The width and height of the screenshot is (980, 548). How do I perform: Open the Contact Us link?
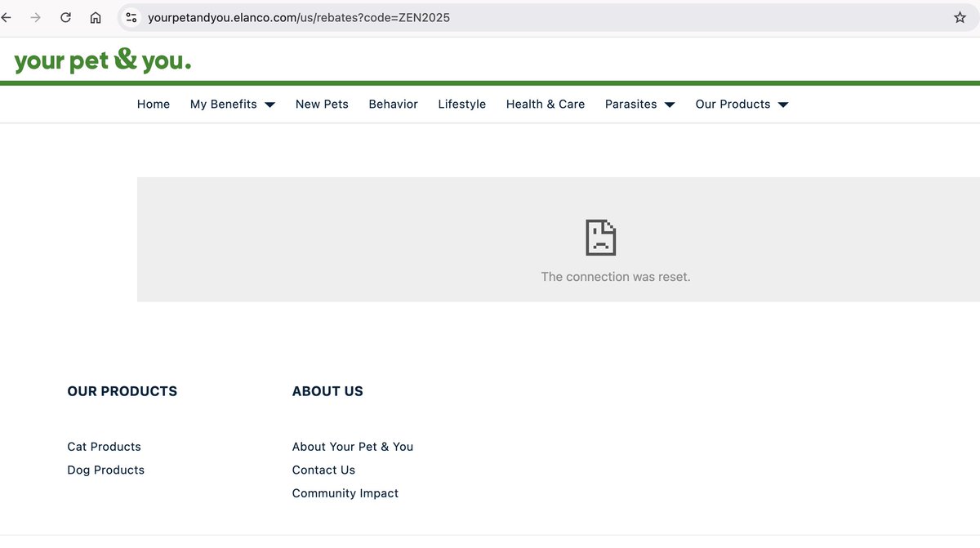coord(323,470)
